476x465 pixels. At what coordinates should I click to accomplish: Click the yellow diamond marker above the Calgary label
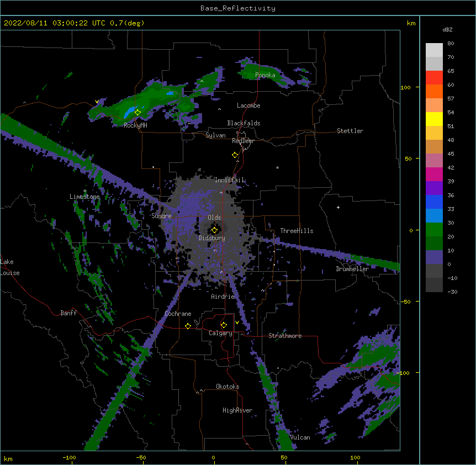(224, 325)
